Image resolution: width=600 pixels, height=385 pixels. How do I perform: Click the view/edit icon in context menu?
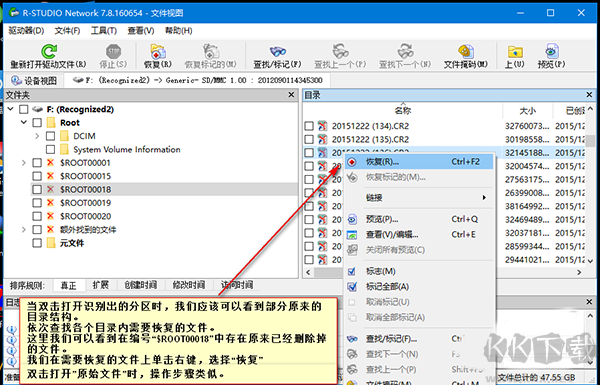pos(352,235)
